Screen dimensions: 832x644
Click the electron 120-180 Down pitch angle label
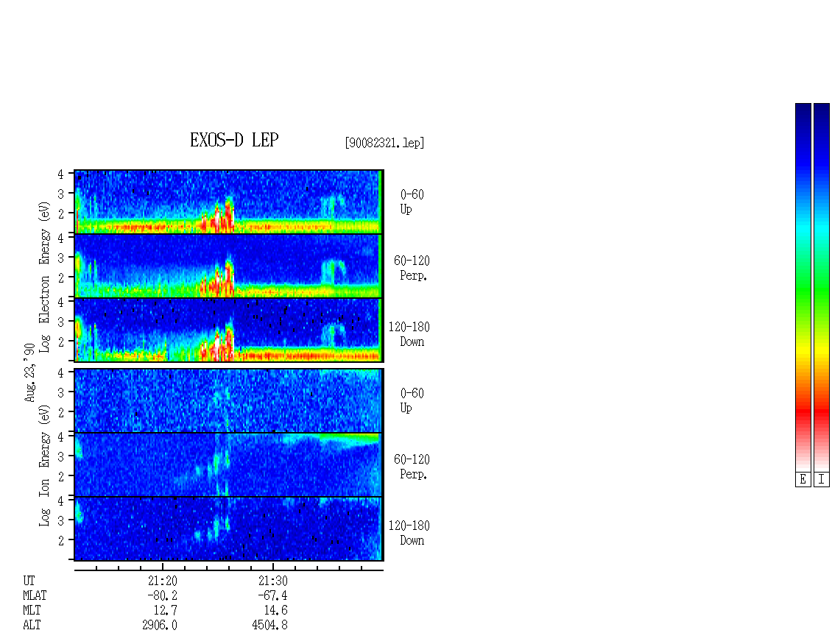409,334
